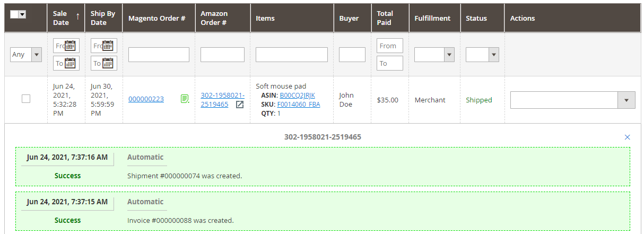Open Magento order 000000223 link
Image resolution: width=644 pixels, height=234 pixels.
(146, 99)
